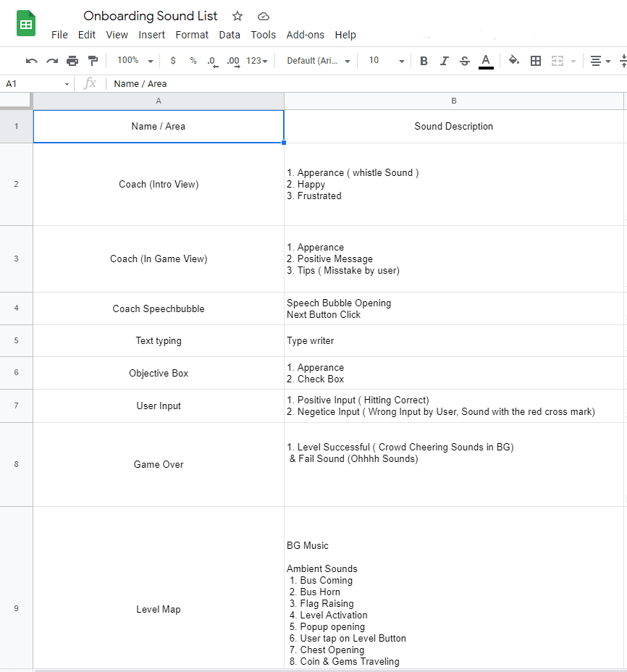Open the View menu
This screenshot has height=672, width=627.
117,35
